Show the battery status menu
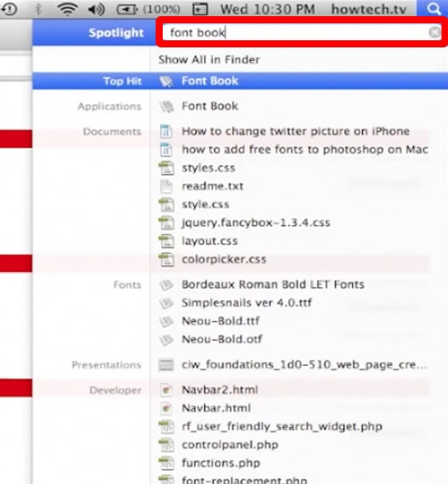Image resolution: width=448 pixels, height=484 pixels. (148, 10)
